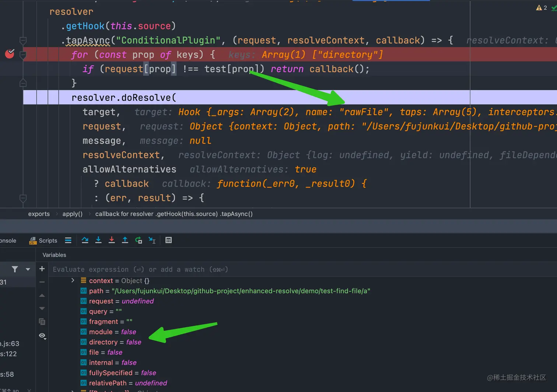This screenshot has width=557, height=392.
Task: Expand the context Object variable node
Action: [x=73, y=280]
